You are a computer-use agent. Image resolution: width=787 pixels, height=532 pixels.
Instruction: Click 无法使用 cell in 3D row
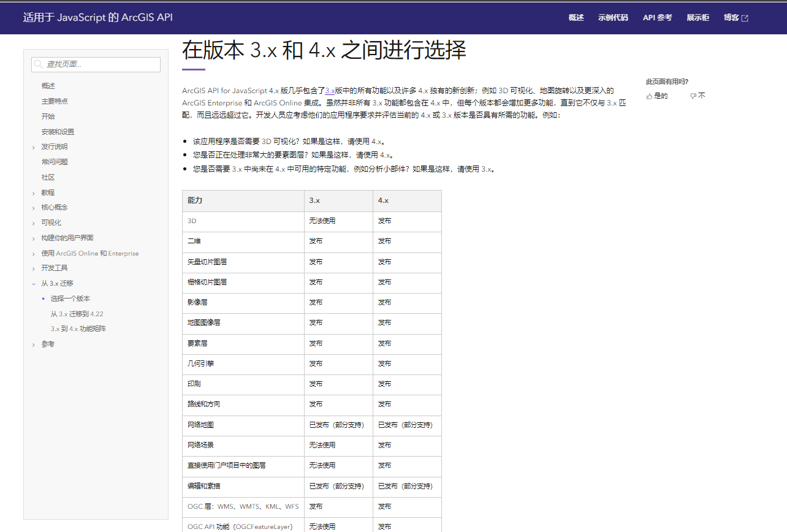click(x=322, y=221)
